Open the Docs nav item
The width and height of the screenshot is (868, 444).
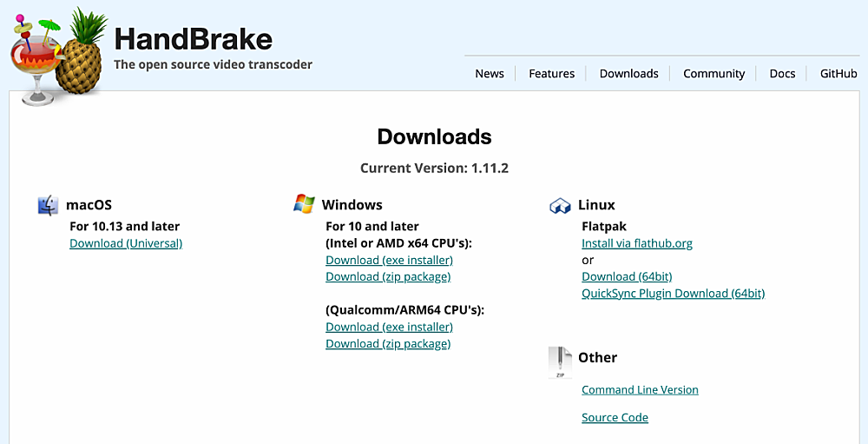click(782, 74)
